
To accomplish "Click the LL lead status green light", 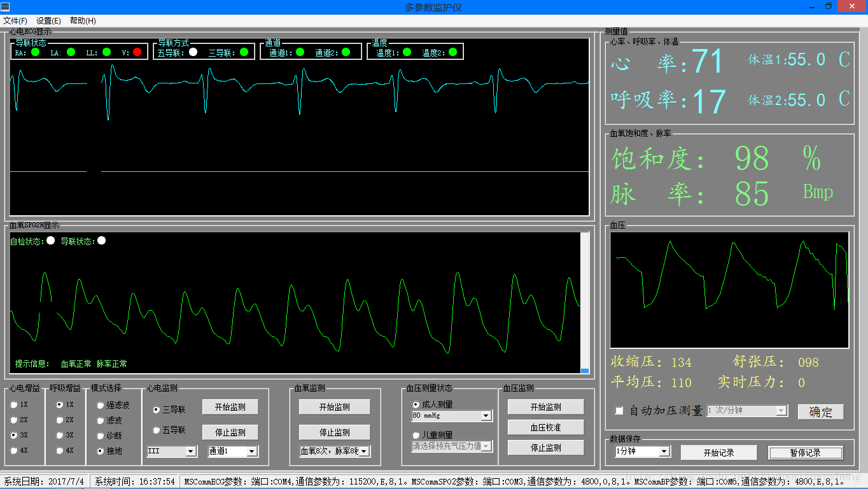I will (x=106, y=52).
